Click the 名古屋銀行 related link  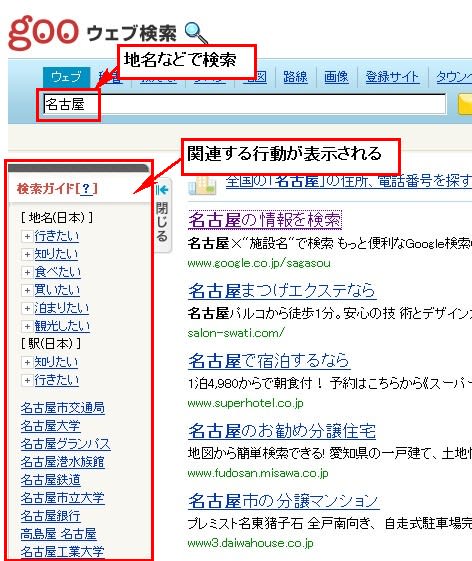pos(50,516)
